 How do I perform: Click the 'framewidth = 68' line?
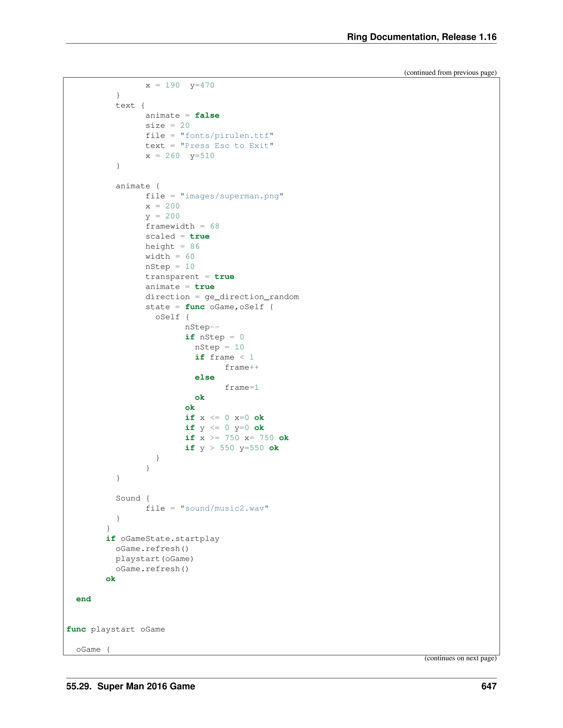click(182, 226)
